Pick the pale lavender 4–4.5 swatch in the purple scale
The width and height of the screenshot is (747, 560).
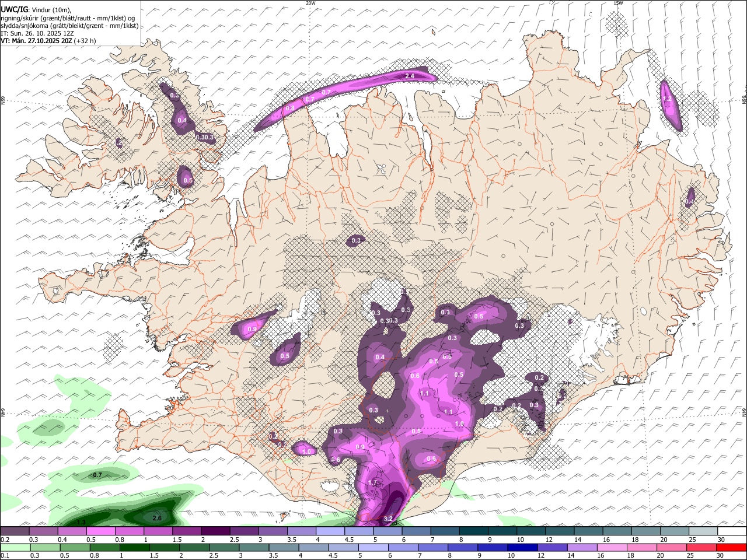tap(330, 531)
